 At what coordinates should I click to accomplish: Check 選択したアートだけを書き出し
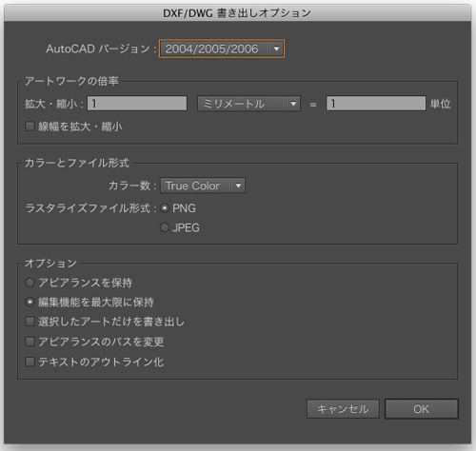(30, 322)
